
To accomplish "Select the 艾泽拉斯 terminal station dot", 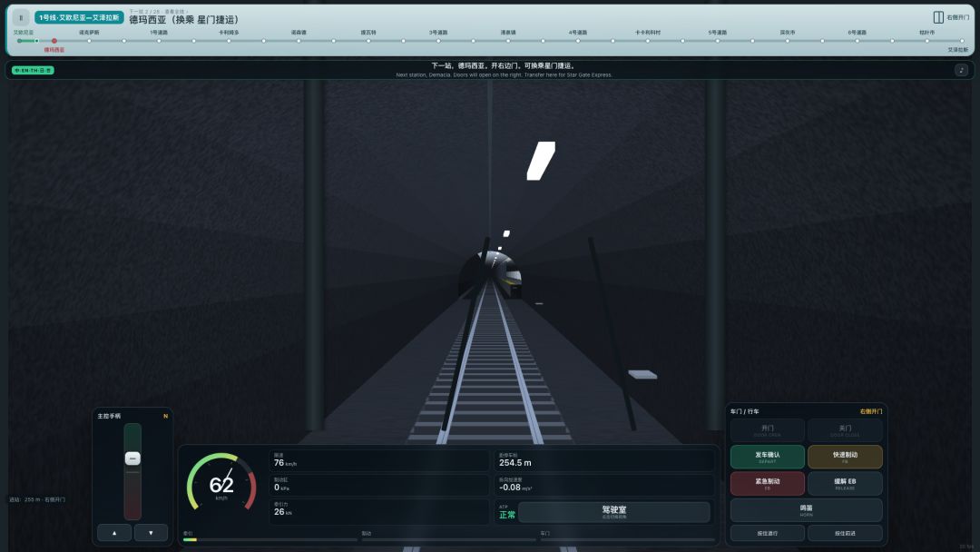I will click(x=962, y=41).
